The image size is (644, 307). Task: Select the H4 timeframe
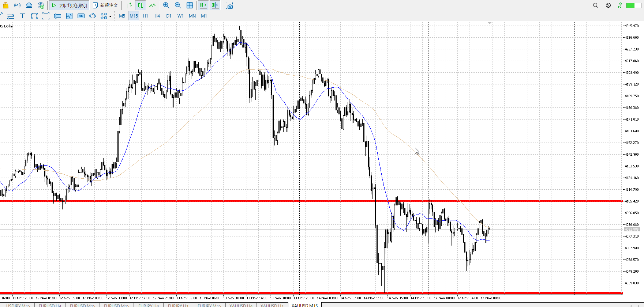157,16
